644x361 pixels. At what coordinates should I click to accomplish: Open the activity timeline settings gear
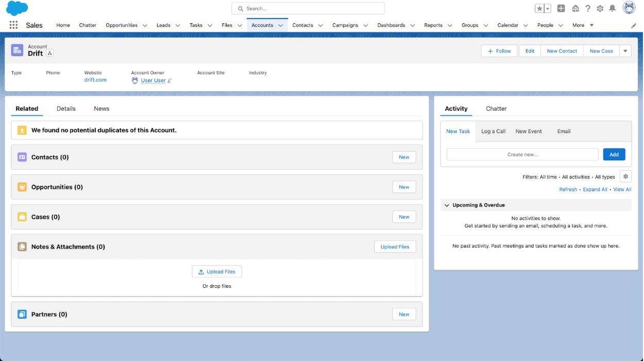pos(625,176)
